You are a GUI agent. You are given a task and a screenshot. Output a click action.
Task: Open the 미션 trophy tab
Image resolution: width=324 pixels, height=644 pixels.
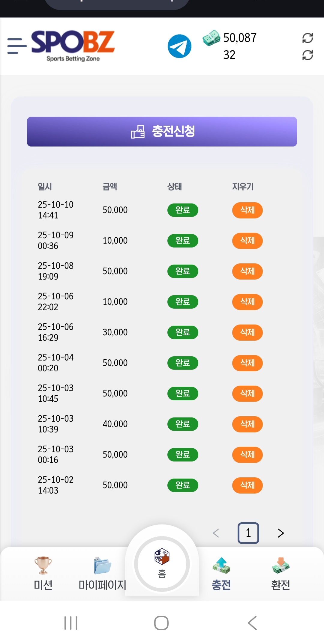point(43,573)
